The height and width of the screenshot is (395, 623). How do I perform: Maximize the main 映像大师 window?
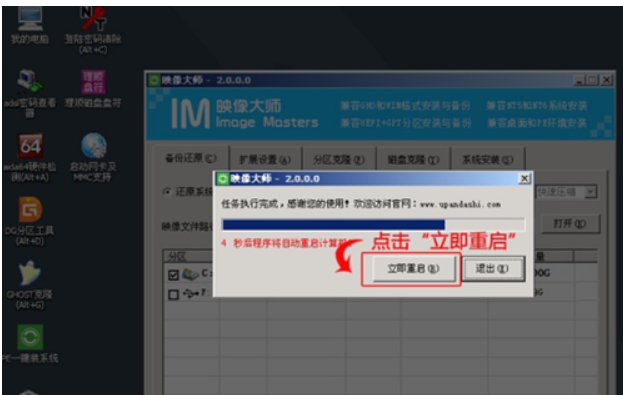point(592,81)
